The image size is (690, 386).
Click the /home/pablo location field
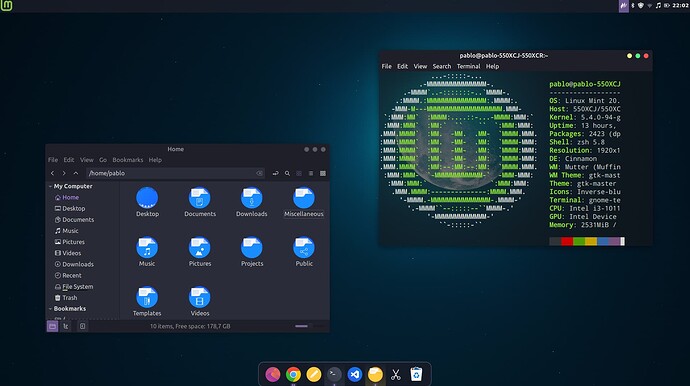coord(176,173)
